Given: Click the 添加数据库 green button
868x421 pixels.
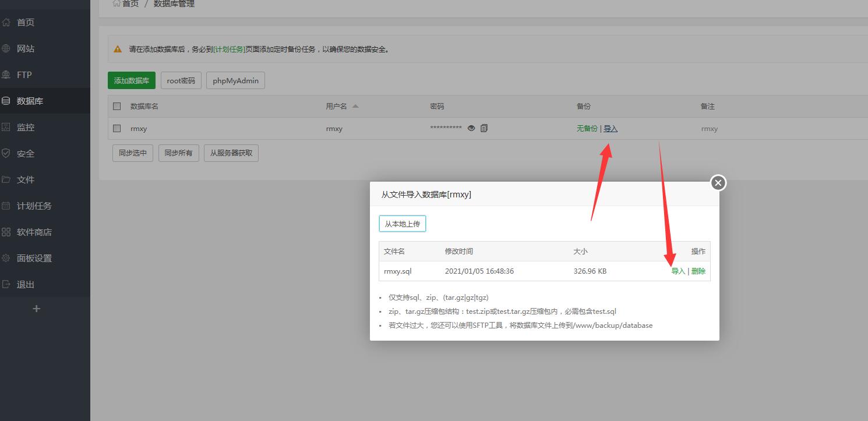Looking at the screenshot, I should (132, 80).
